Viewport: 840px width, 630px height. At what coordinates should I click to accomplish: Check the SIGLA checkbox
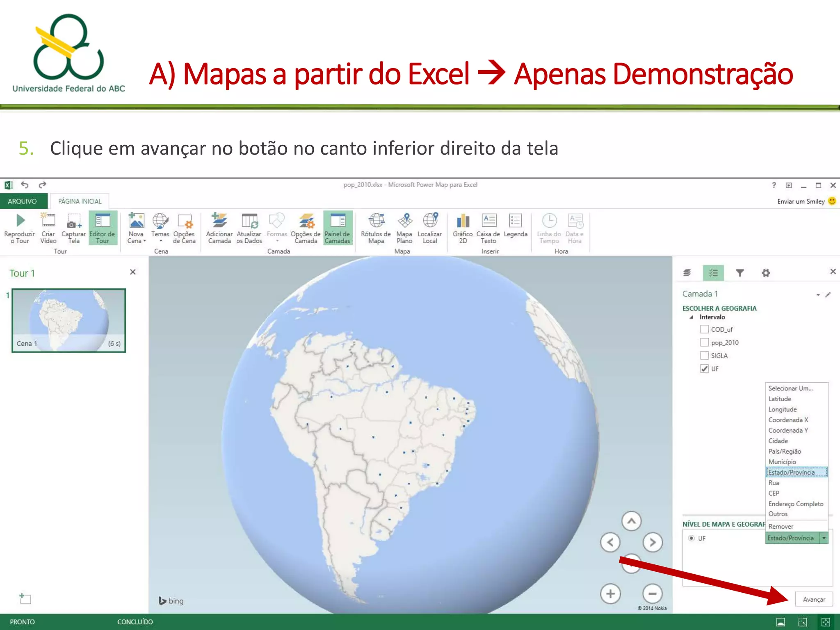pos(704,355)
